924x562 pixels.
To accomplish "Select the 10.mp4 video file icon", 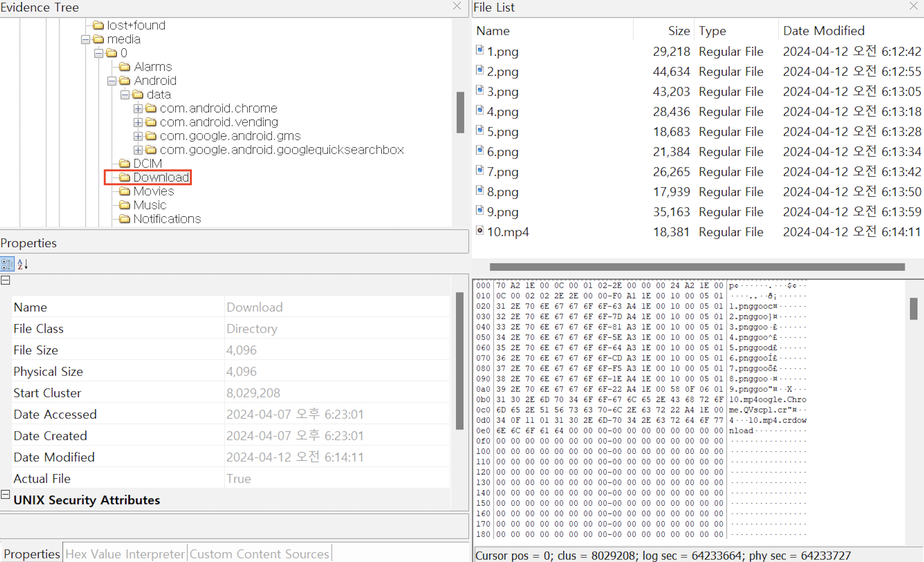I will click(x=480, y=231).
